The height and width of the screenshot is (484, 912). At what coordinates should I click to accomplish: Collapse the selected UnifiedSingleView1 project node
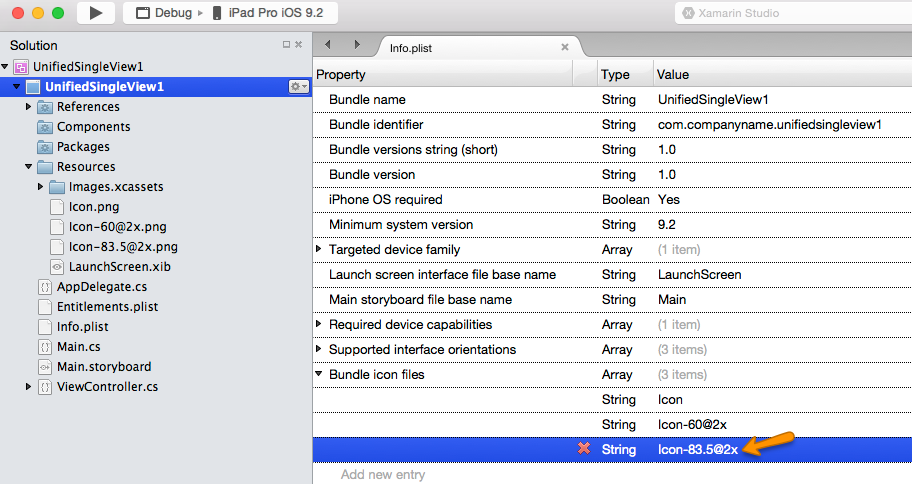(16, 87)
